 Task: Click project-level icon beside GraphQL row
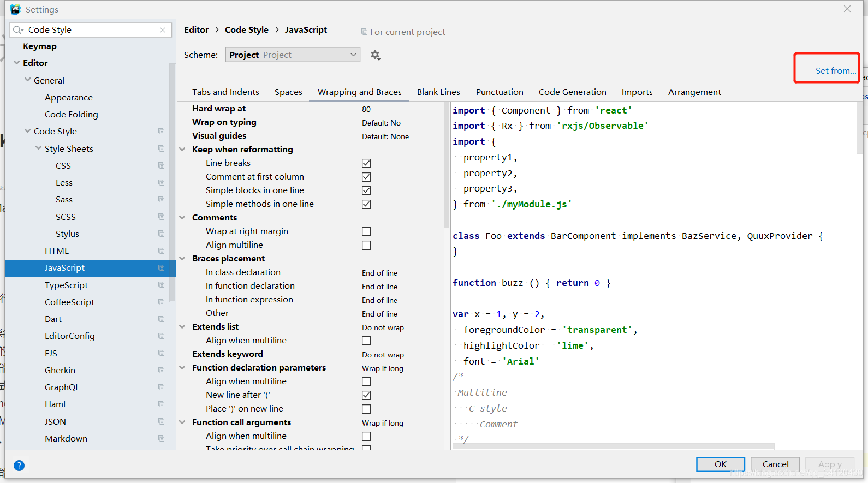pyautogui.click(x=161, y=387)
